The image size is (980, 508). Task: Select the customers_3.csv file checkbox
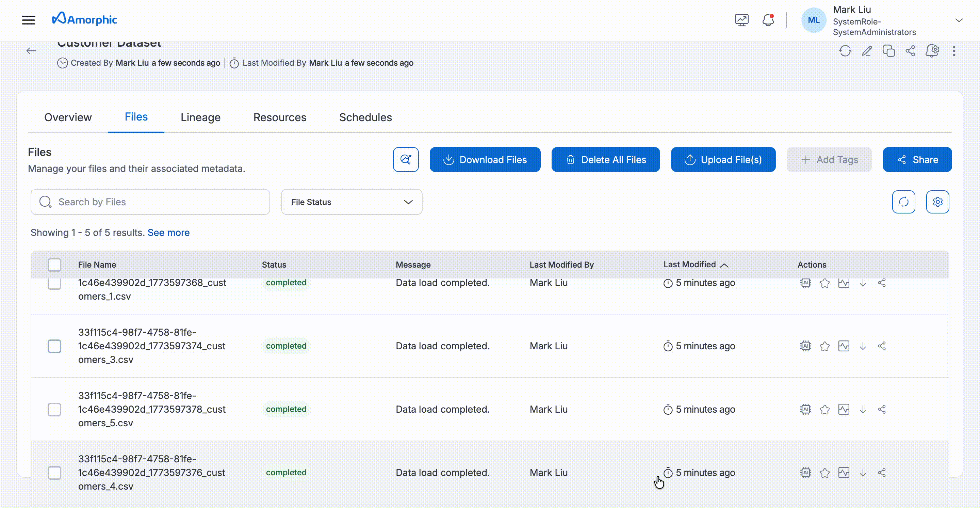[54, 346]
